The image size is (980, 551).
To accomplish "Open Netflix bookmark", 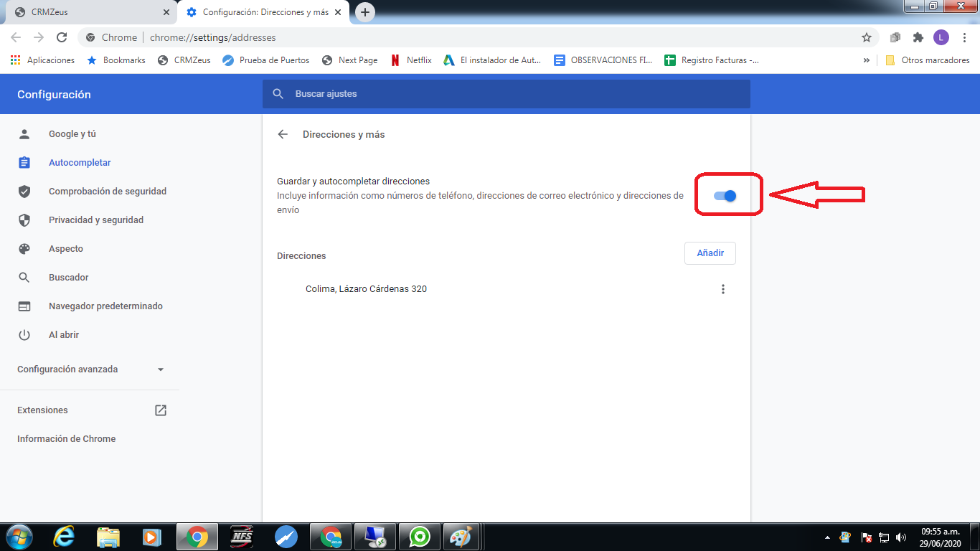I will coord(411,60).
